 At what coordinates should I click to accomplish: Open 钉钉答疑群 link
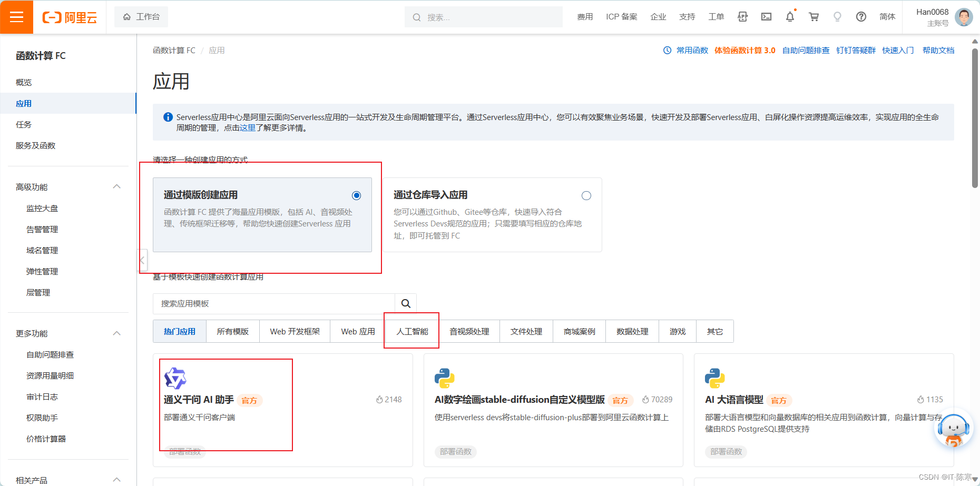[x=856, y=50]
